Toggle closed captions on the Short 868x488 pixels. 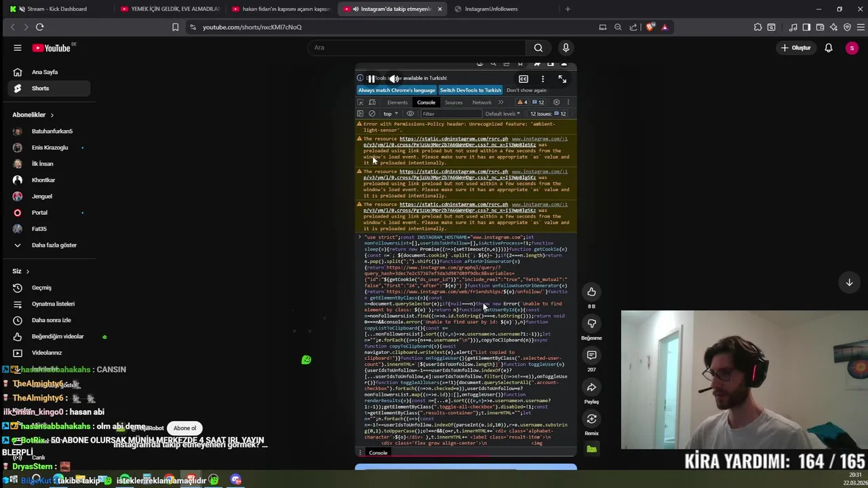point(524,79)
